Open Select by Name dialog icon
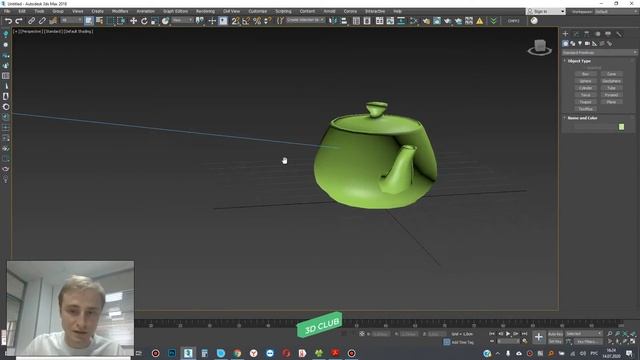Image resolution: width=640 pixels, height=360 pixels. tap(99, 21)
